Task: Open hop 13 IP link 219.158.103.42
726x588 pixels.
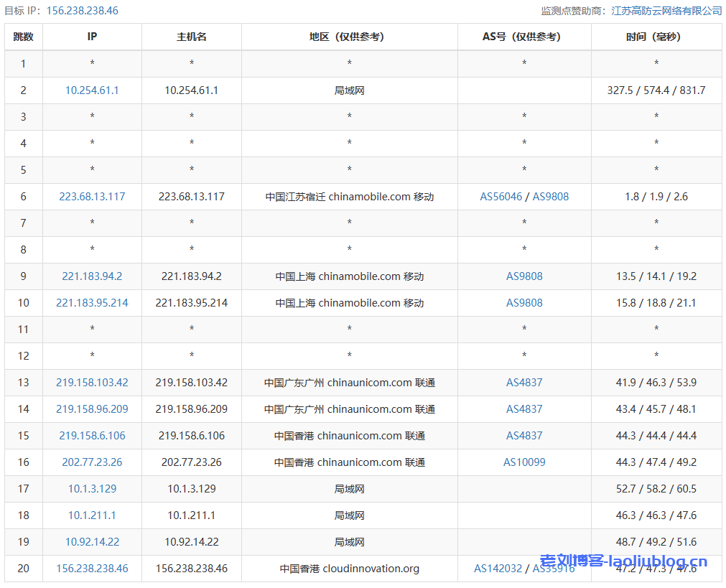Action: tap(91, 382)
